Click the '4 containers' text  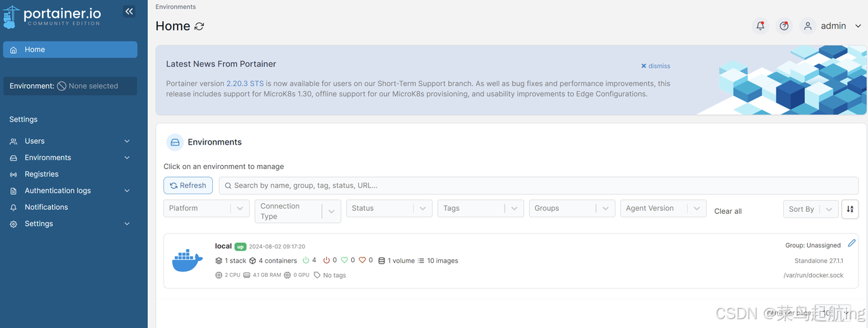click(x=278, y=261)
